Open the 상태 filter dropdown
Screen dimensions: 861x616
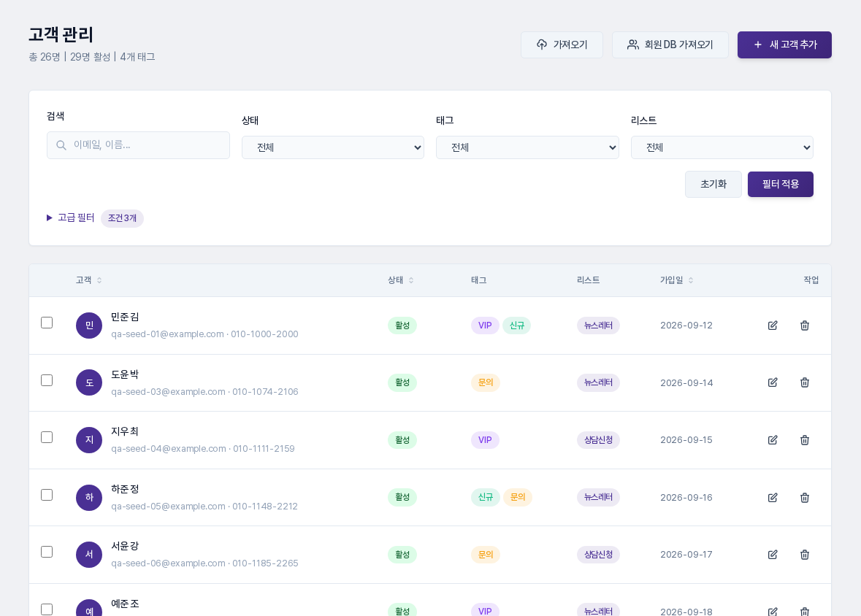click(x=333, y=147)
